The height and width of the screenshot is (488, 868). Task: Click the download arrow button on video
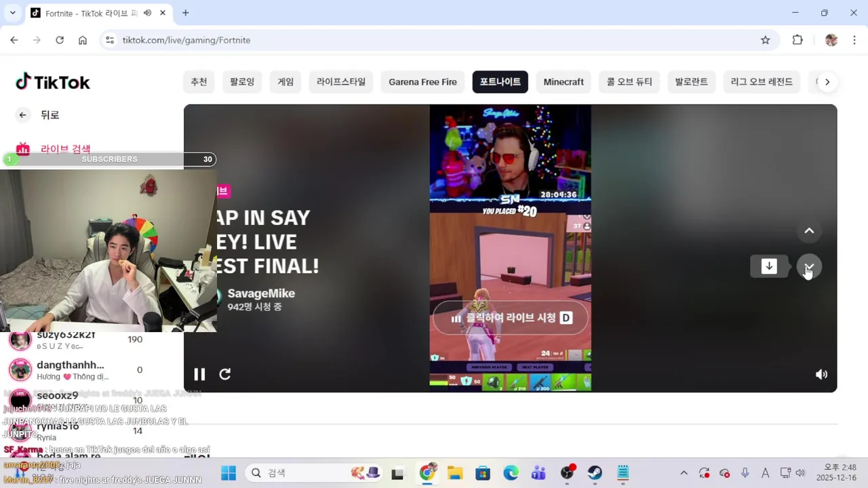point(769,266)
